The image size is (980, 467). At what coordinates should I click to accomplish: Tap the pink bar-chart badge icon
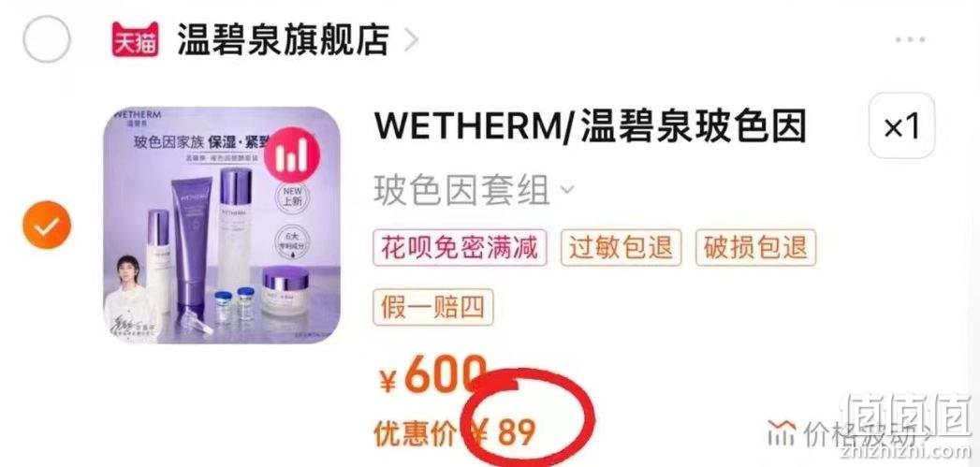point(292,153)
